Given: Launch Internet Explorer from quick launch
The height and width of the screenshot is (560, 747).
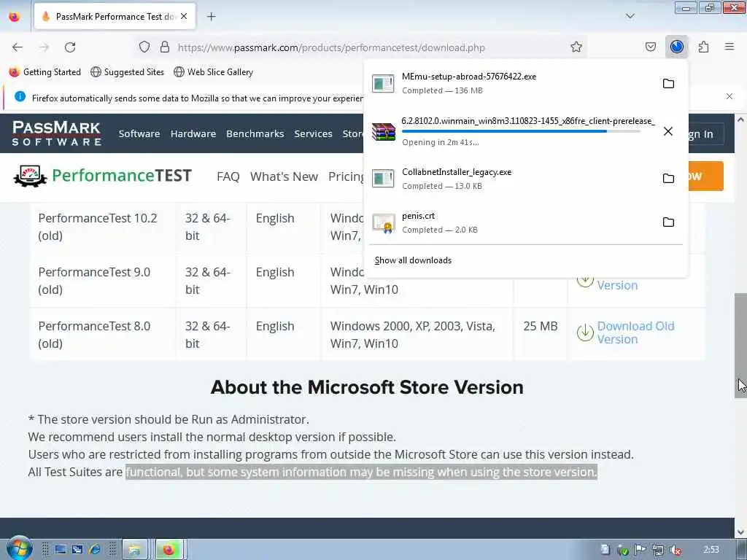Looking at the screenshot, I should [x=94, y=550].
